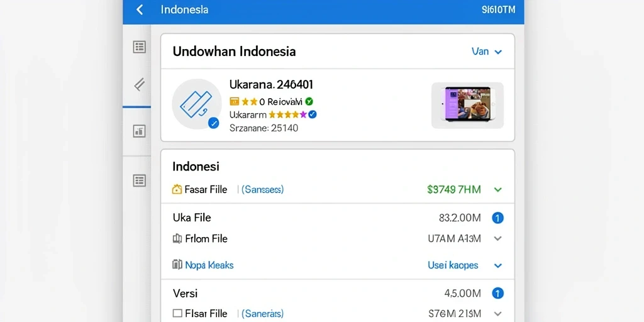Click the Sanerats link
The height and width of the screenshot is (322, 644).
click(x=262, y=313)
